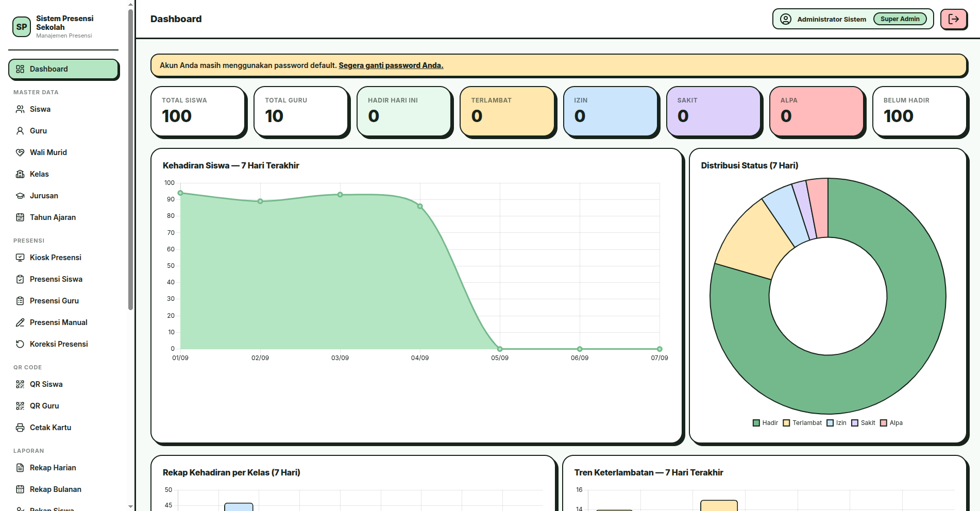
Task: Click the administrator user avatar icon
Action: pyautogui.click(x=786, y=19)
